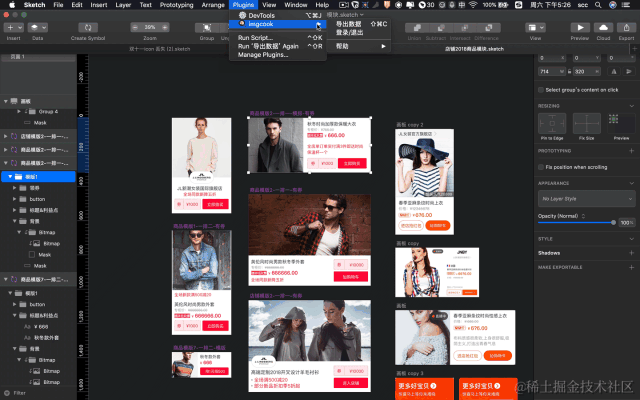The width and height of the screenshot is (640, 400).
Task: Click the Intersect boolean operation icon
Action: [464, 27]
